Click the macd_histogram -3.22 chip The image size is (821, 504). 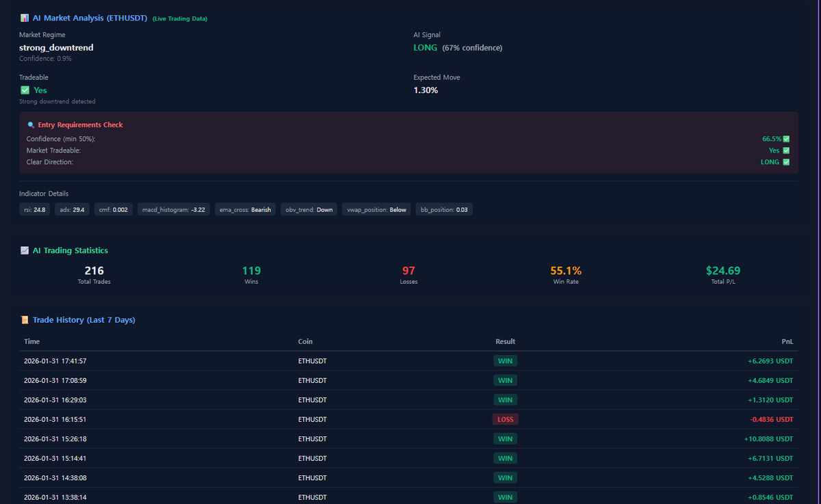tap(173, 209)
